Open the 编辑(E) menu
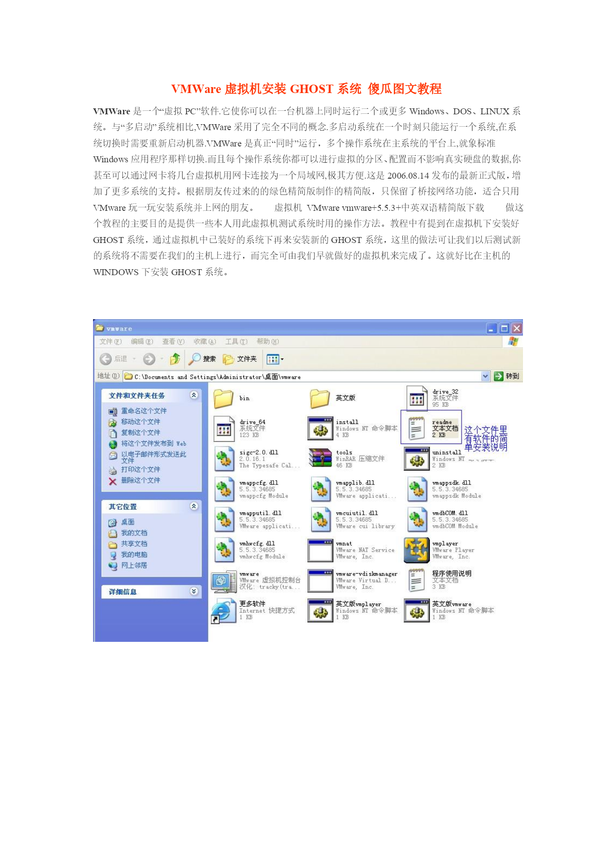Viewport: 614px width, 868px height. [x=142, y=341]
